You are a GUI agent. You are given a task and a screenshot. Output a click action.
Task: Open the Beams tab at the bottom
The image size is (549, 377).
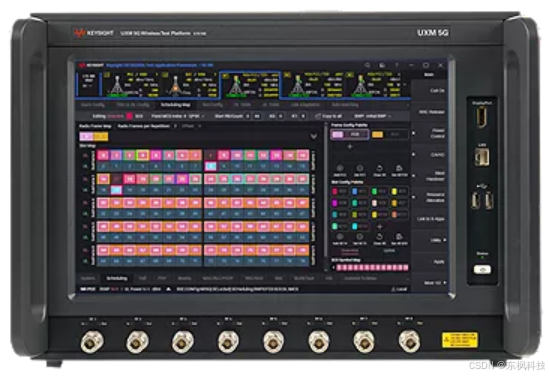[x=185, y=278]
